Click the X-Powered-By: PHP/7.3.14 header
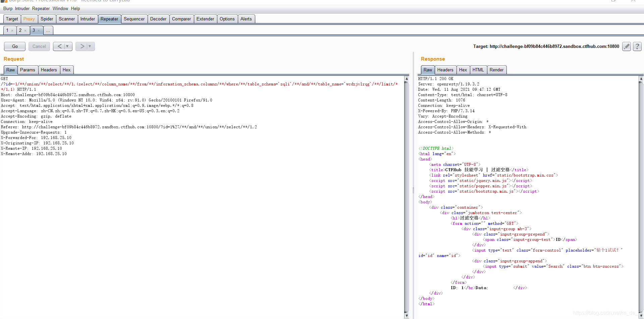The image size is (644, 319). click(446, 111)
